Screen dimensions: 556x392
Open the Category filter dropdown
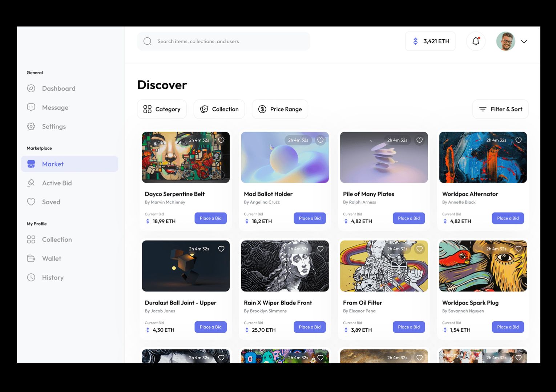[x=162, y=109]
